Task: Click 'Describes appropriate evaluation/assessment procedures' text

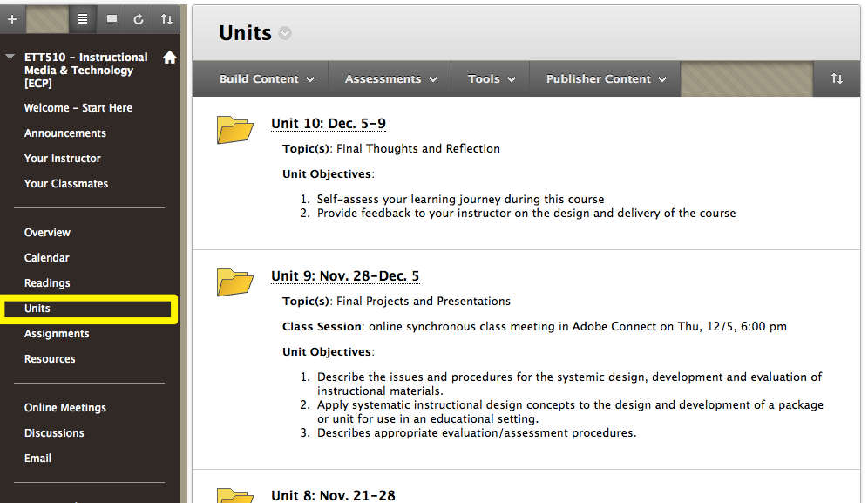Action: tap(477, 432)
